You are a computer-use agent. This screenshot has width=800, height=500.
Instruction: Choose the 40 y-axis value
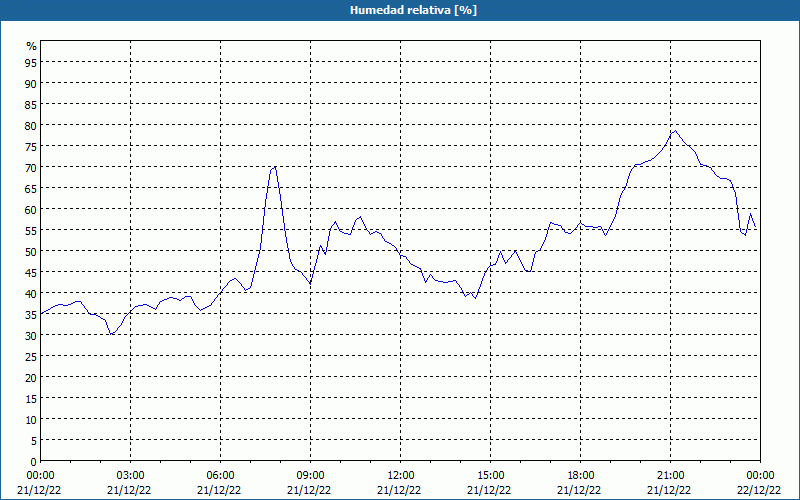point(31,293)
